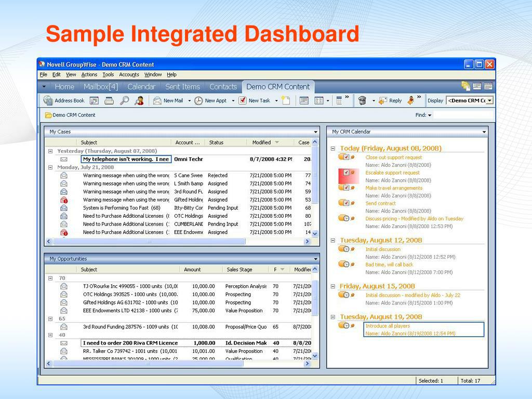Click the calendar grid icon in toolbar
Screen dimensions: 532x399
[x=339, y=100]
